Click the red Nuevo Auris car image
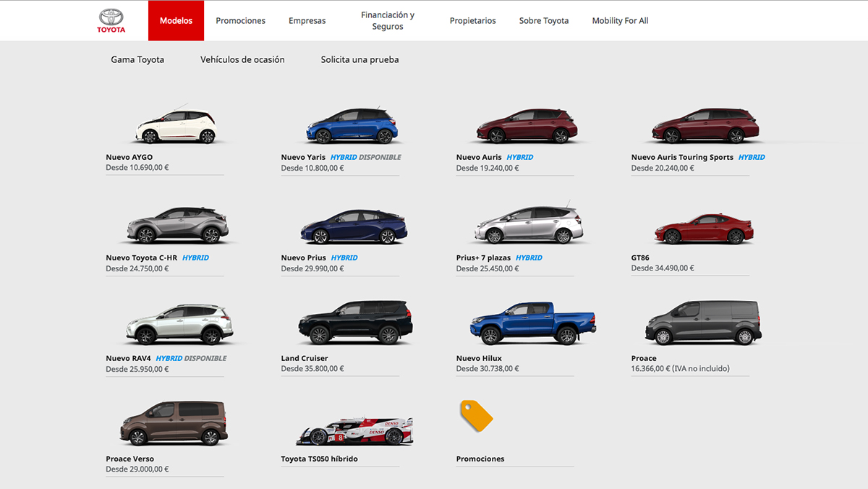 tap(526, 126)
